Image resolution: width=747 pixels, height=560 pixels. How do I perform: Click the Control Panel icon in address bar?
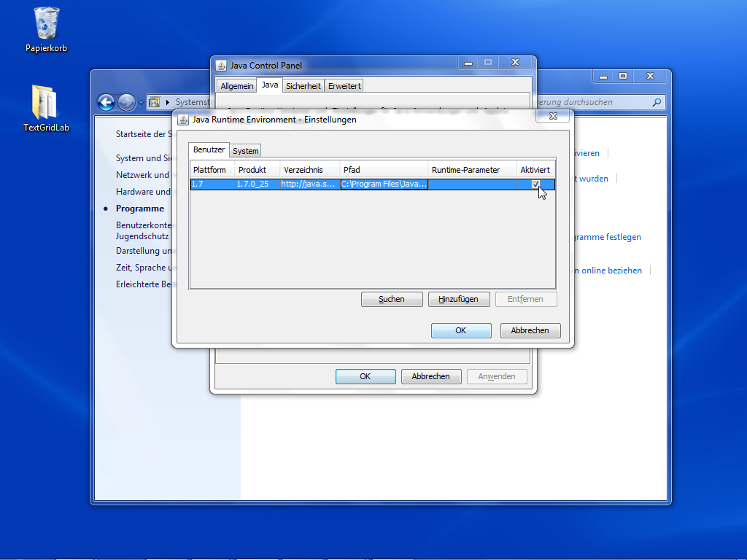click(x=155, y=102)
